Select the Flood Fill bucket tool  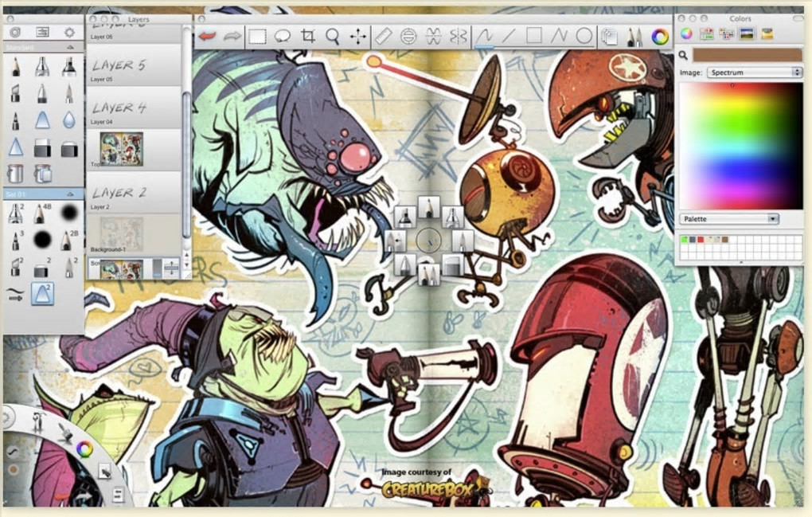coord(16,174)
